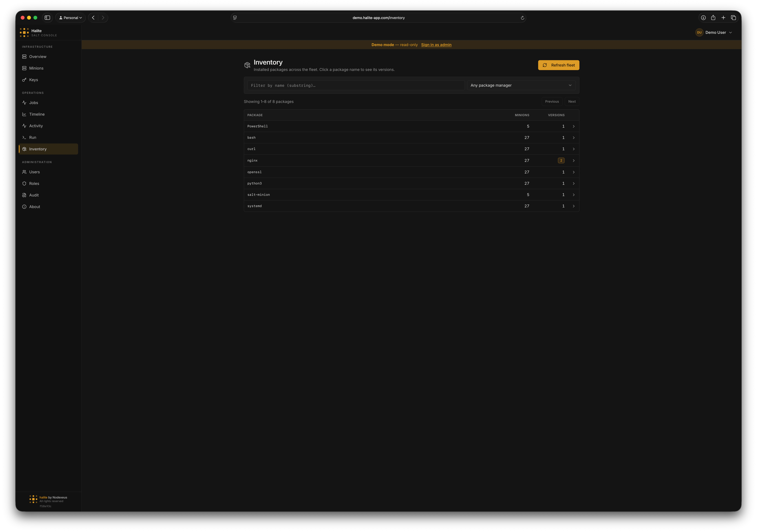Open a new tab with plus icon

click(x=723, y=18)
